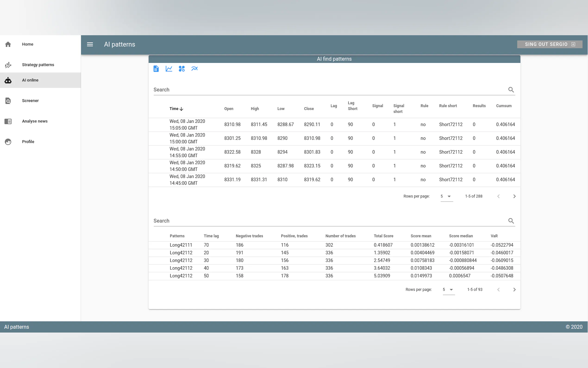Sort by the Total Score column header
The width and height of the screenshot is (588, 368).
point(383,236)
